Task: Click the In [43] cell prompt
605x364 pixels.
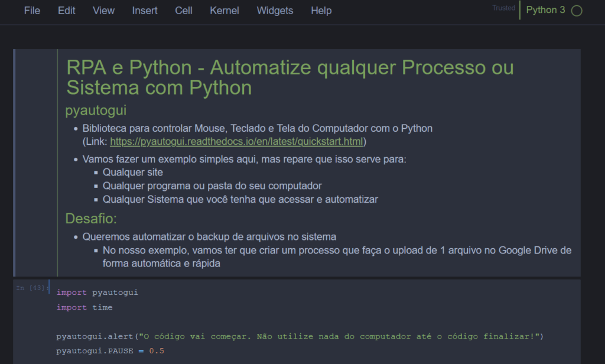Action: pos(32,288)
